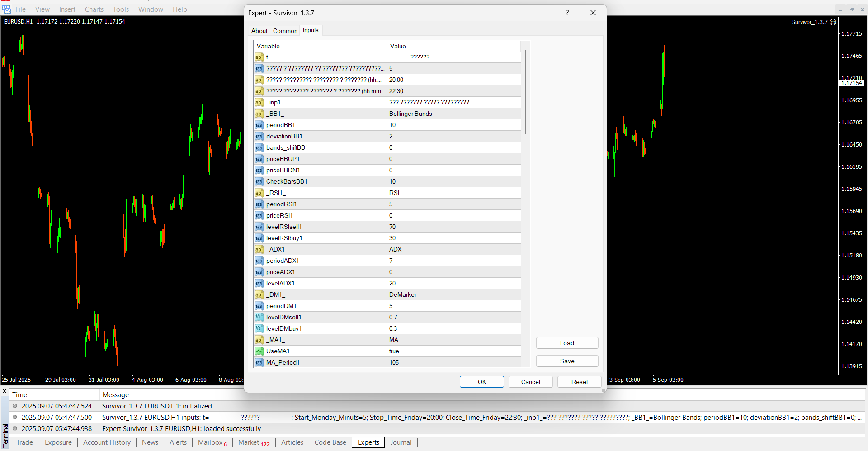Click the integer icon beside periodBB1
Image resolution: width=868 pixels, height=451 pixels.
pyautogui.click(x=259, y=125)
